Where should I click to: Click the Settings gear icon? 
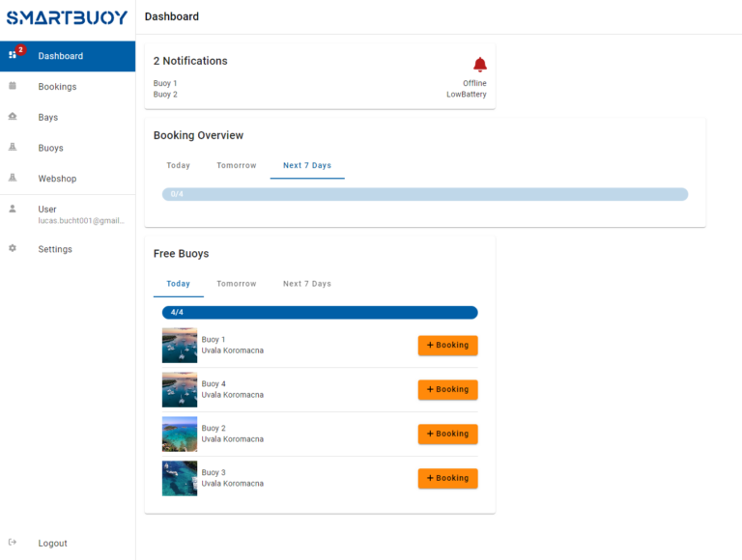click(x=13, y=248)
